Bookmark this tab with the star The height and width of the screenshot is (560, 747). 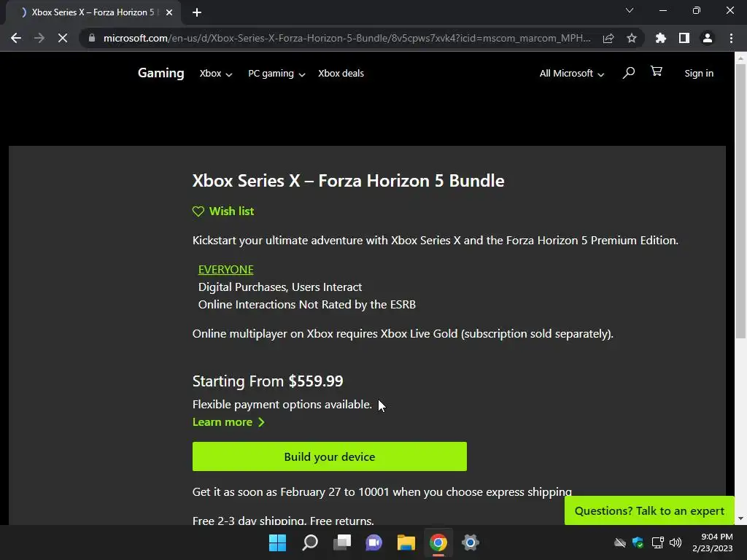632,38
